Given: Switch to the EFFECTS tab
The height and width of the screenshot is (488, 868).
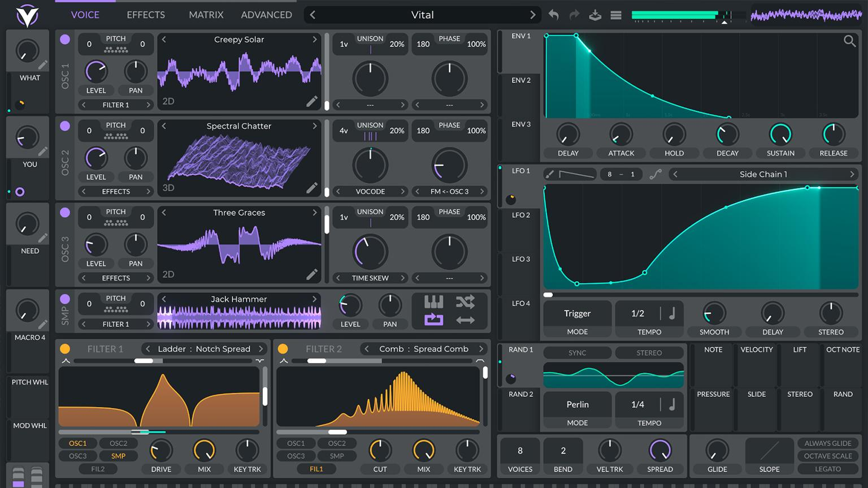Looking at the screenshot, I should pos(146,15).
